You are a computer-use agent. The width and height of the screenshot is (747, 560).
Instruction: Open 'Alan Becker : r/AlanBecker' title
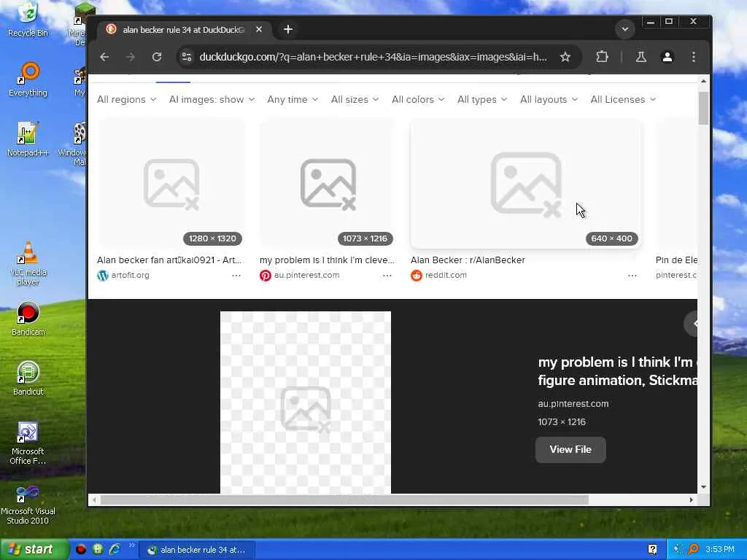[x=468, y=260]
